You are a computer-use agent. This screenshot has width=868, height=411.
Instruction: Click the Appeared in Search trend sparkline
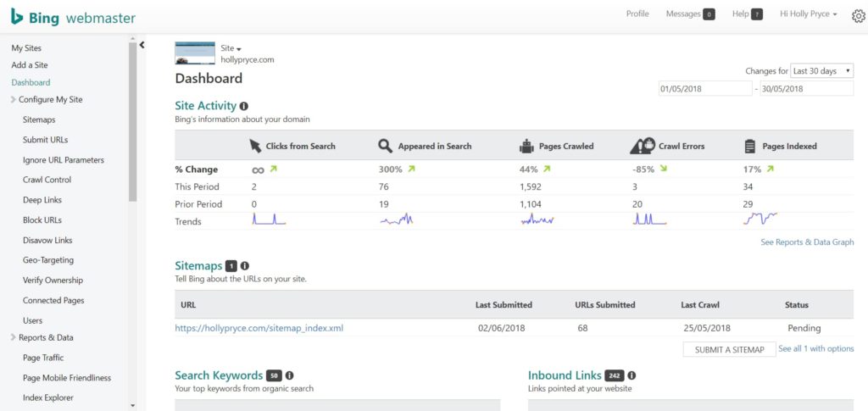point(397,219)
